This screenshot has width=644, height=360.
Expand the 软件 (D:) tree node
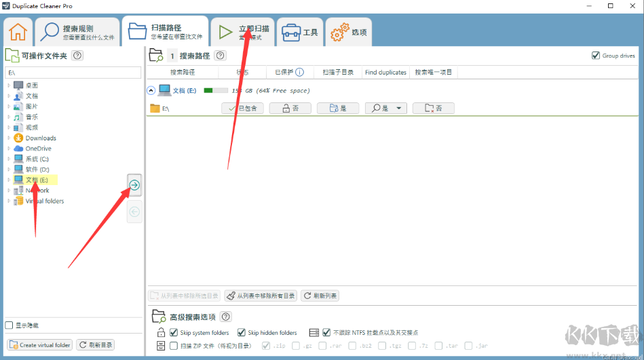[x=9, y=169]
